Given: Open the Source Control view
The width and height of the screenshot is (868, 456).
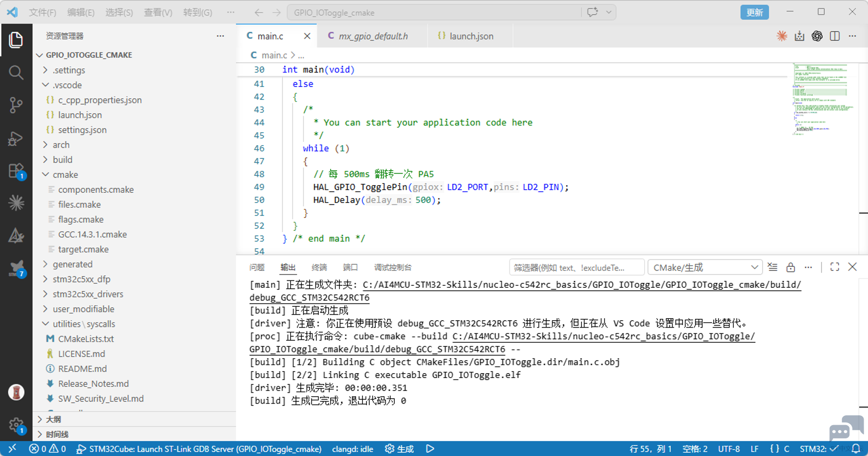Looking at the screenshot, I should [16, 105].
